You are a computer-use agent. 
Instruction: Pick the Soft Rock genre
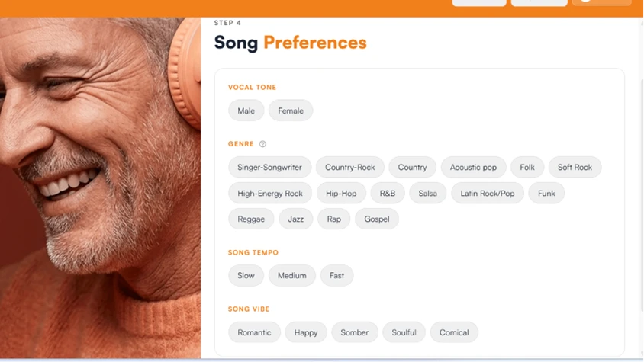click(x=575, y=167)
